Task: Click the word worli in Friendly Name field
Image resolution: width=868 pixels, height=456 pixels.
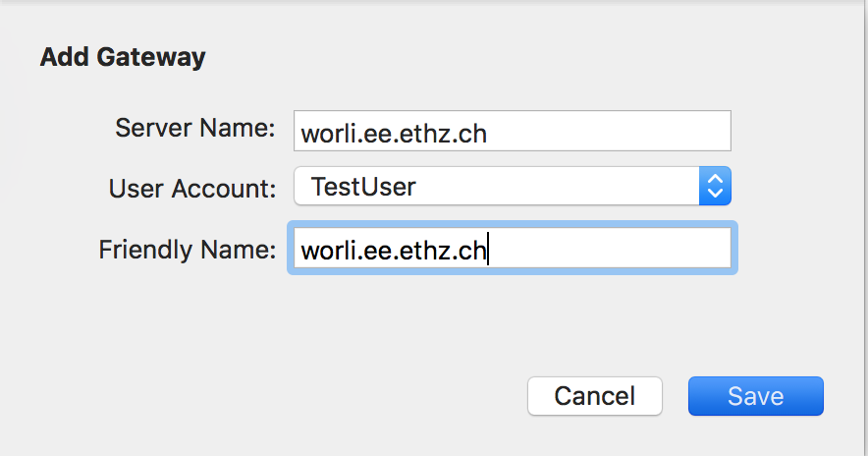Action: pos(326,251)
